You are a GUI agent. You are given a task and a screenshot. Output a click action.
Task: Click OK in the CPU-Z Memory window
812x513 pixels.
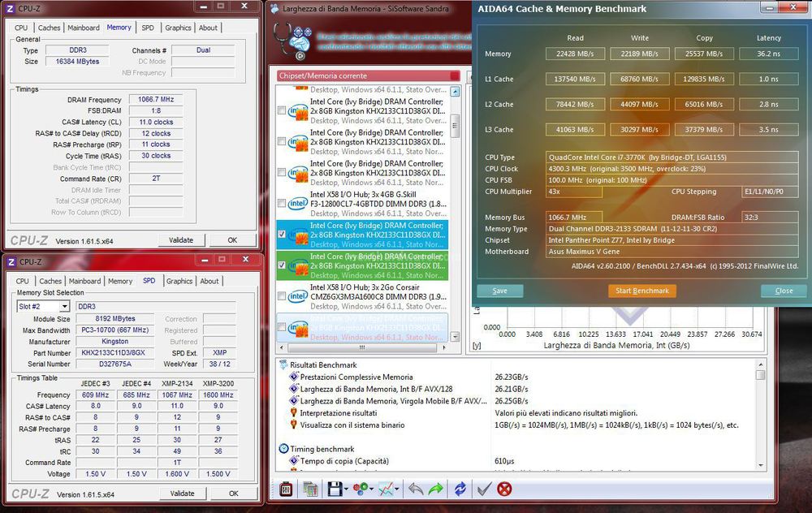tap(232, 240)
